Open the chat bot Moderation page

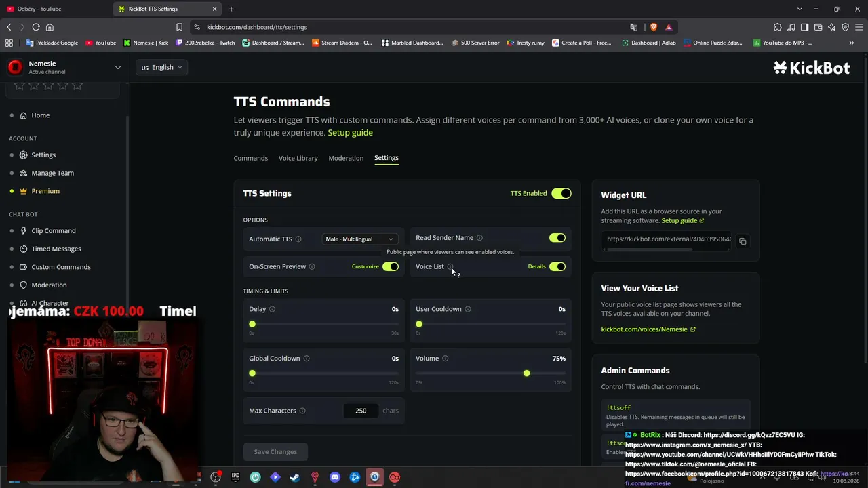click(x=49, y=285)
